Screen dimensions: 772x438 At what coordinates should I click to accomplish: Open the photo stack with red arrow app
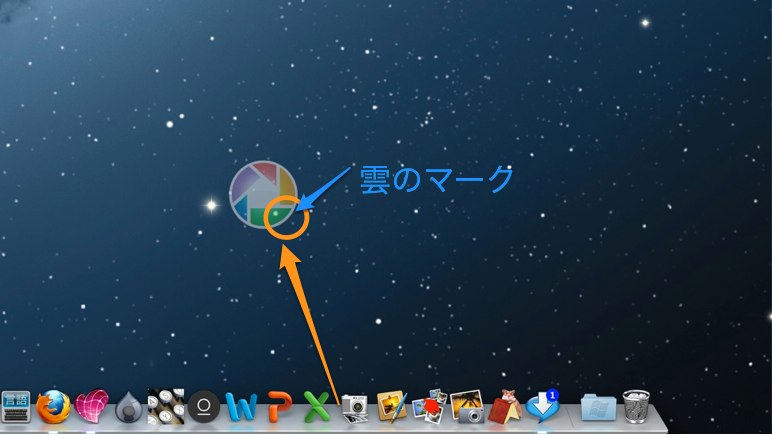[429, 407]
